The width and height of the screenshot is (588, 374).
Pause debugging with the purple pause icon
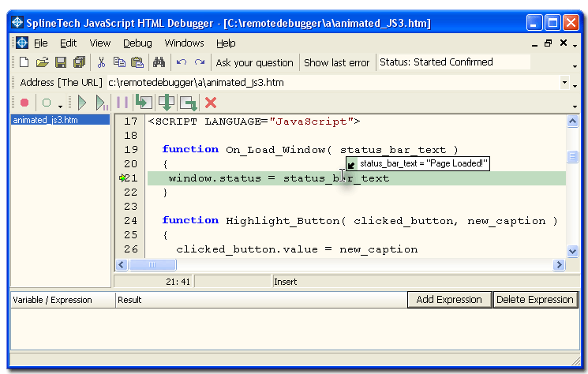122,103
